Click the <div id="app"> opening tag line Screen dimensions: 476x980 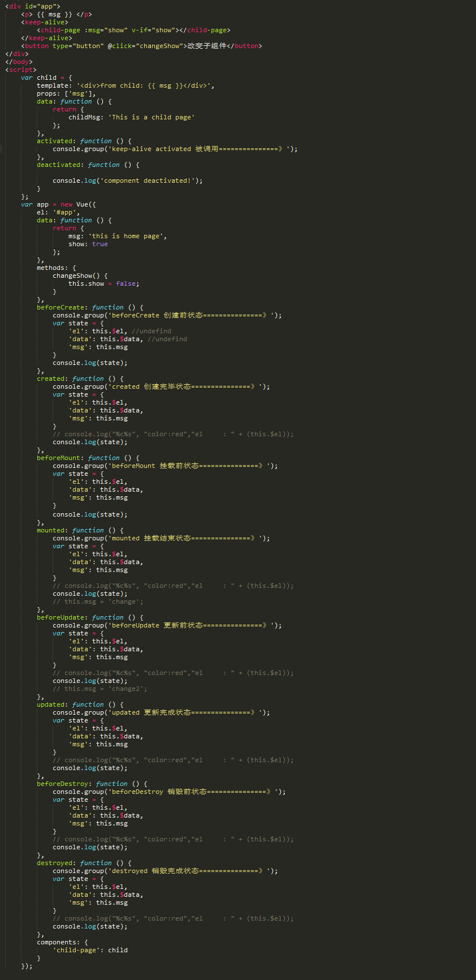click(x=33, y=6)
